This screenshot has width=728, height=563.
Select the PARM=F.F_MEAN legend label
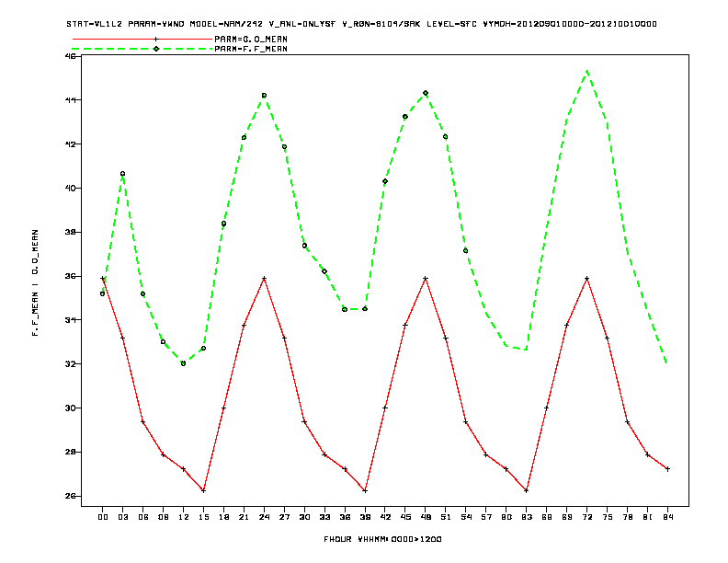click(x=251, y=49)
